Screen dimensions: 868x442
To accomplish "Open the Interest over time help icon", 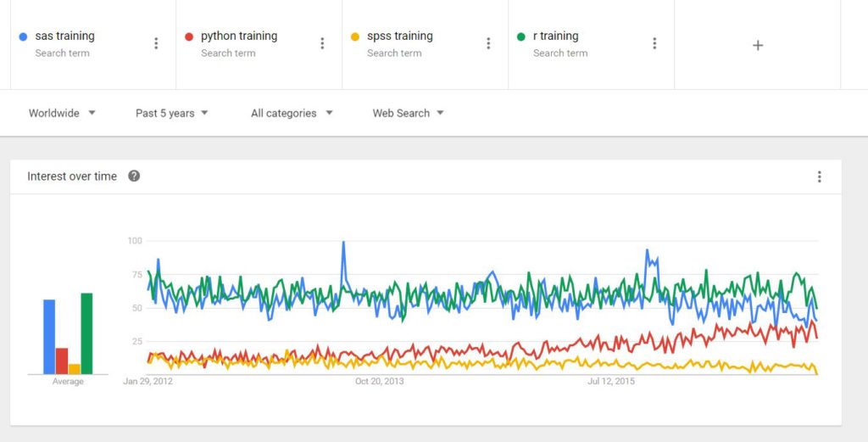I will 134,176.
